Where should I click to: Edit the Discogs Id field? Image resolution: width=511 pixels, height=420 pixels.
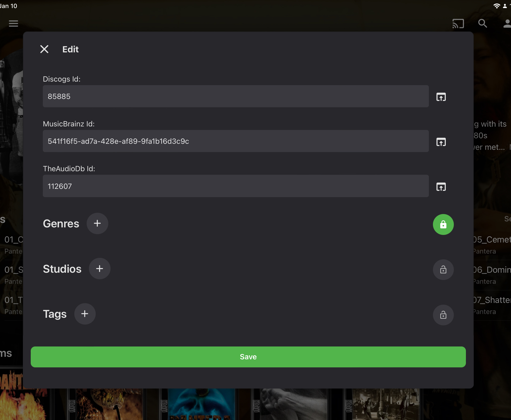click(x=235, y=96)
